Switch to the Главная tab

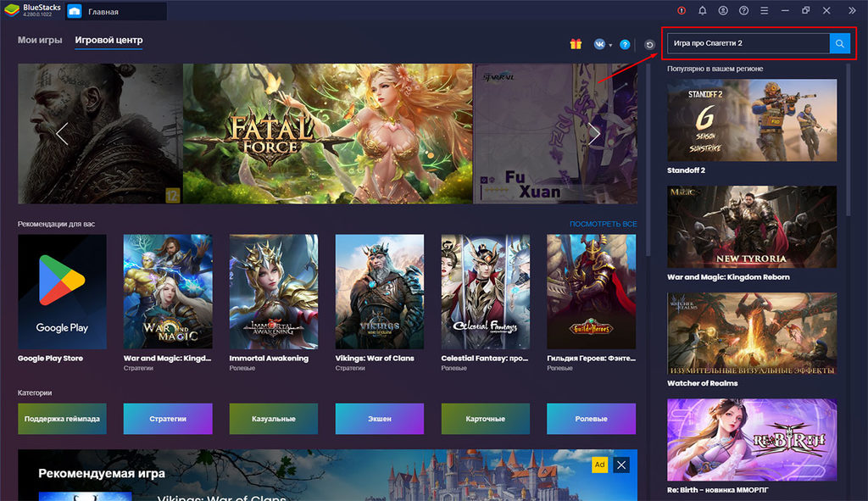116,11
